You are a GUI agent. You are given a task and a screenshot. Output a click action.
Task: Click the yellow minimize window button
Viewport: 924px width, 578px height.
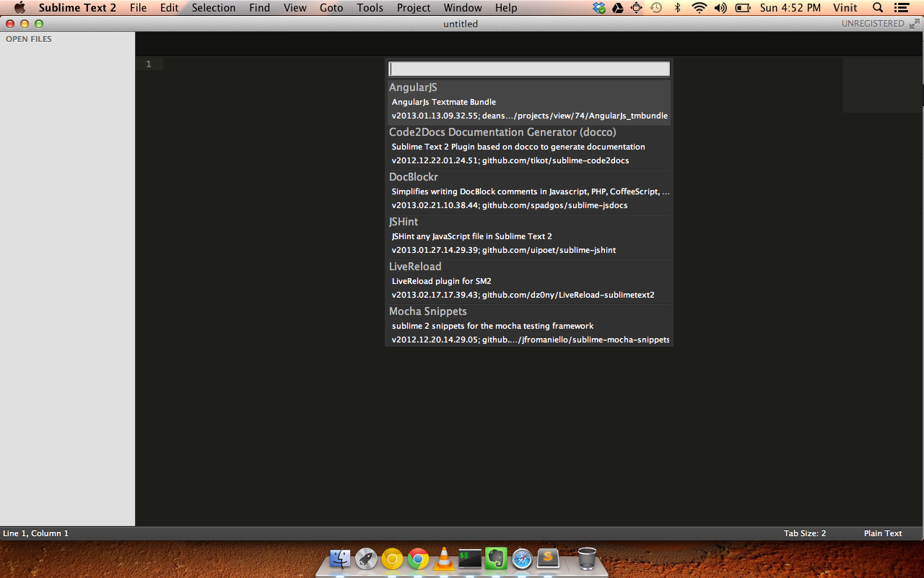25,24
